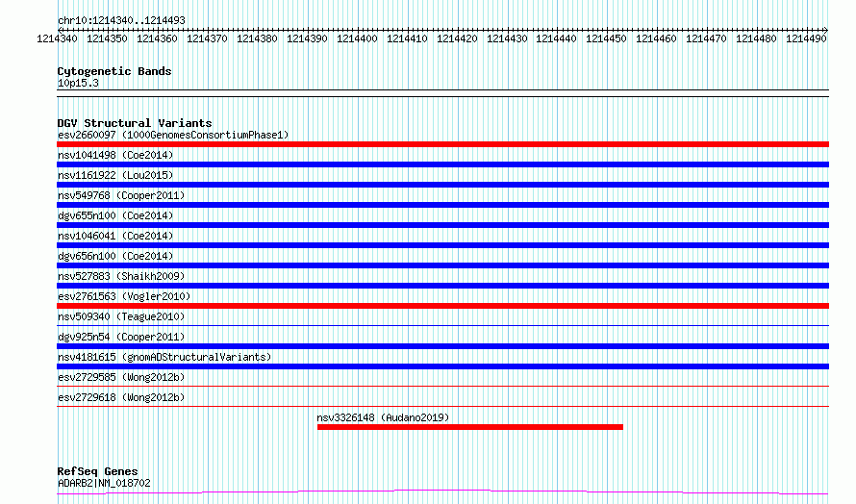Click the short red nsv3326148 bar
This screenshot has width=856, height=504.
[470, 427]
